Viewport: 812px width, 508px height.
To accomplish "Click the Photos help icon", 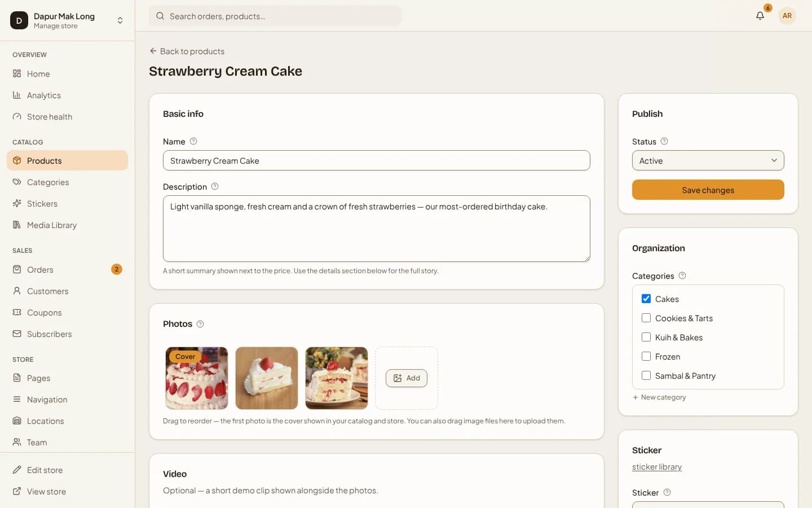I will [200, 324].
